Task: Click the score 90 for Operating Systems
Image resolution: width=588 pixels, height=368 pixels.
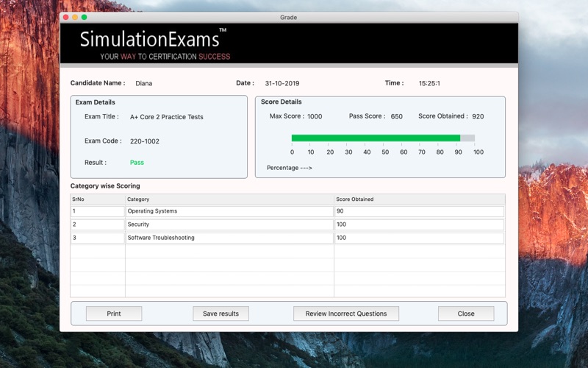Action: [x=419, y=211]
